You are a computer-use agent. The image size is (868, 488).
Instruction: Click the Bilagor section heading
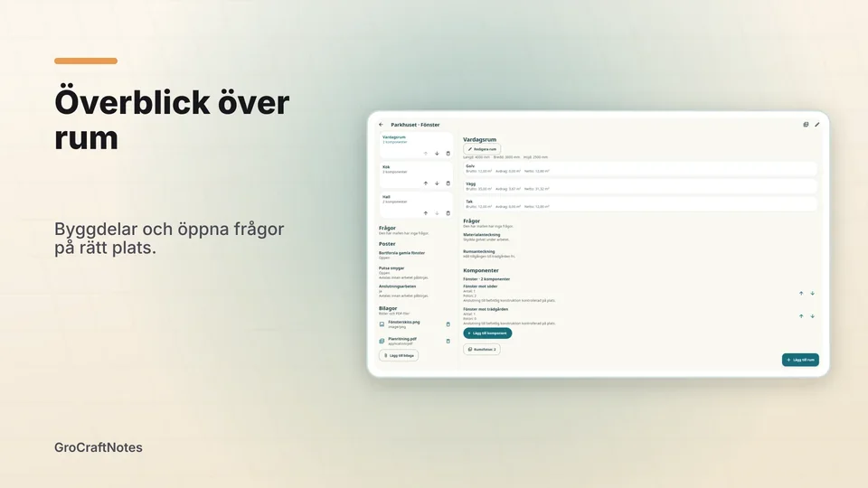[x=388, y=308]
